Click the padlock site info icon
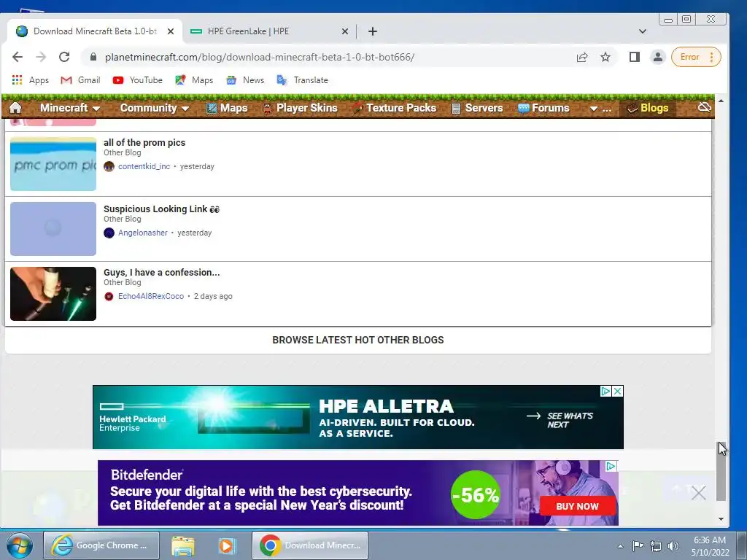Image resolution: width=747 pixels, height=560 pixels. click(x=93, y=57)
